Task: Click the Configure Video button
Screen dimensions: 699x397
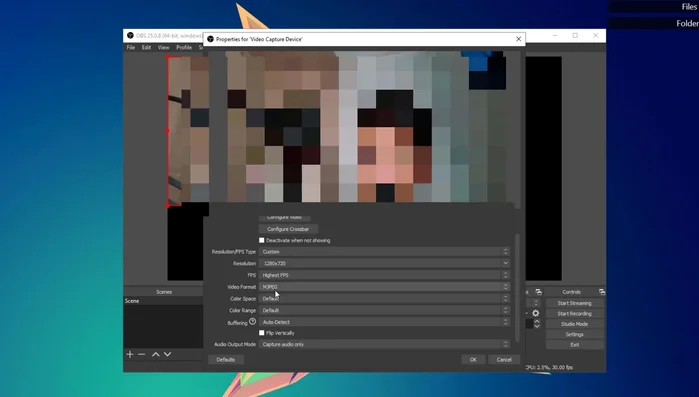Action: (x=284, y=217)
